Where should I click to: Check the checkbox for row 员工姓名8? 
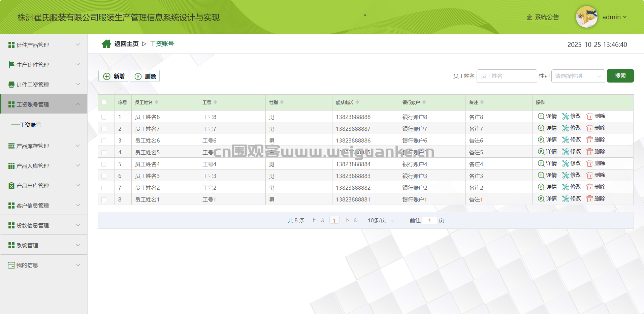click(x=104, y=117)
